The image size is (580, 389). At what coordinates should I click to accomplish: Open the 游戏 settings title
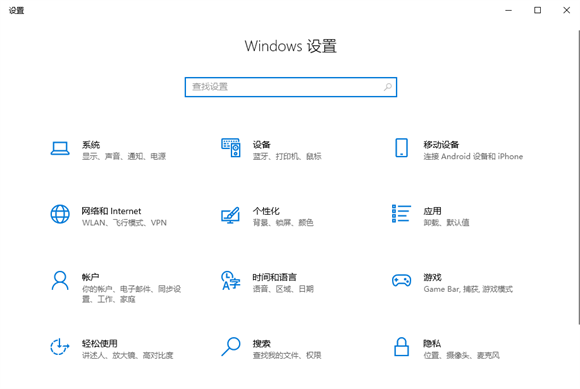432,277
